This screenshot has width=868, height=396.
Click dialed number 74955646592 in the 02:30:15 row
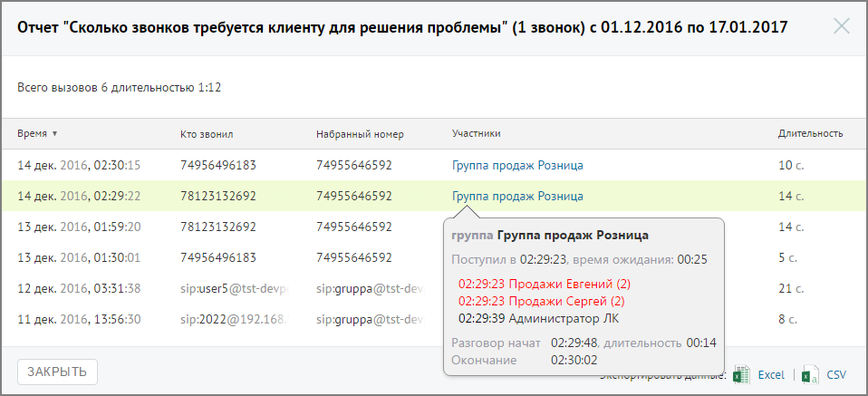[354, 165]
